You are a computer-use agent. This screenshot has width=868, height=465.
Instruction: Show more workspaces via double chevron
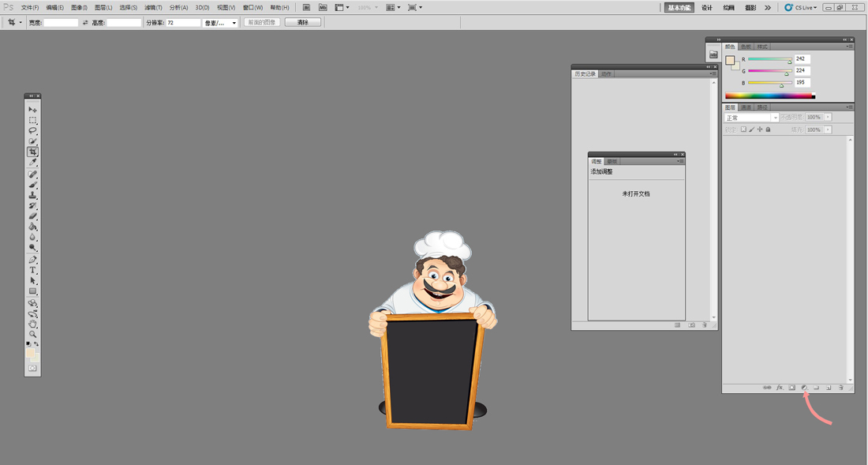(768, 8)
